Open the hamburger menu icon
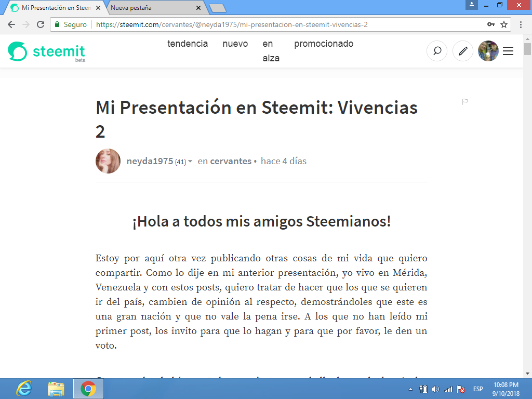Screen dimensions: 532x399 (508, 51)
